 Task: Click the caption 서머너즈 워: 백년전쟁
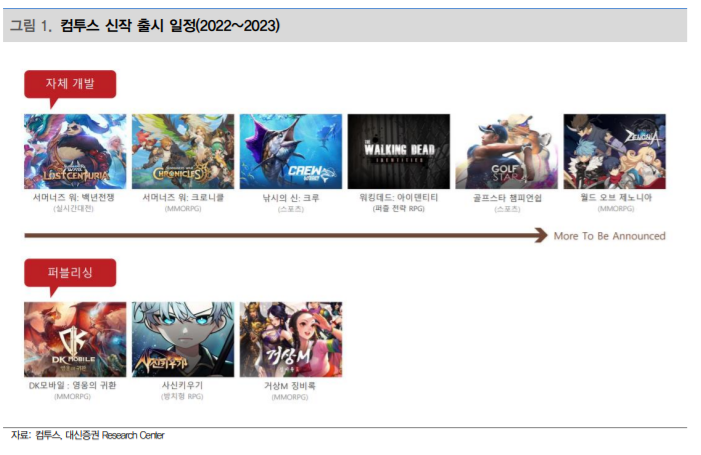pyautogui.click(x=74, y=198)
